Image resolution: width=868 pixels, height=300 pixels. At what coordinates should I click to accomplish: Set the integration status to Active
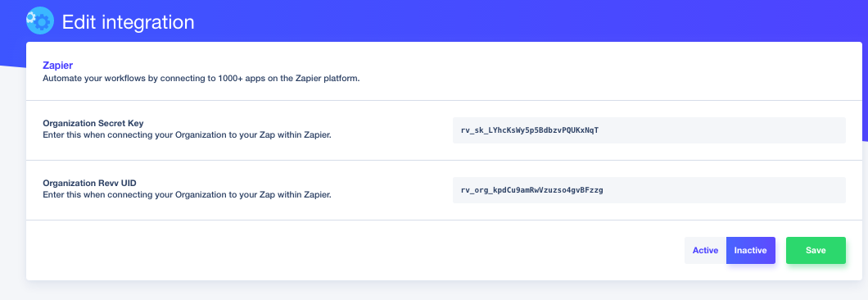click(705, 251)
